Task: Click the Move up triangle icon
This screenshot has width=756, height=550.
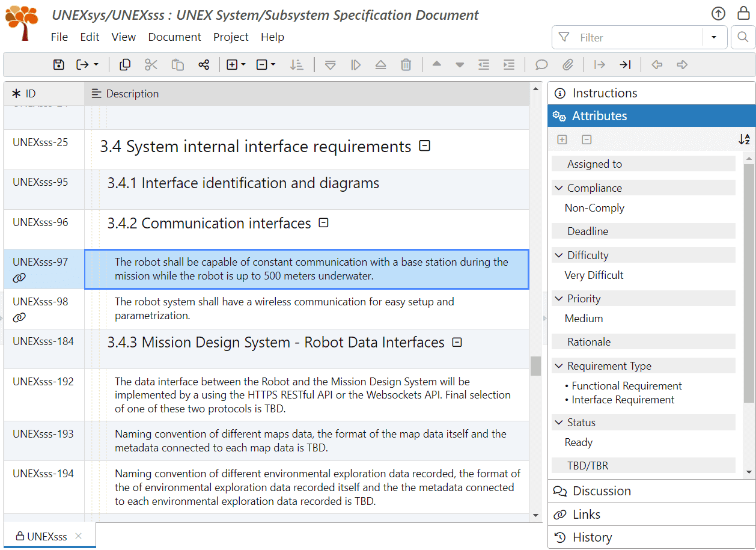Action: [437, 64]
